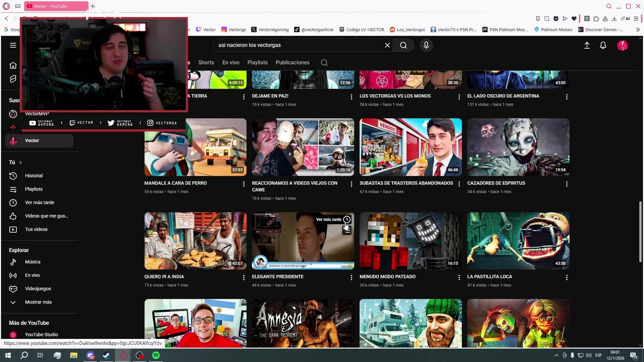Open options menu for EL LADO OSCURO DE ARGENTINA

[567, 97]
